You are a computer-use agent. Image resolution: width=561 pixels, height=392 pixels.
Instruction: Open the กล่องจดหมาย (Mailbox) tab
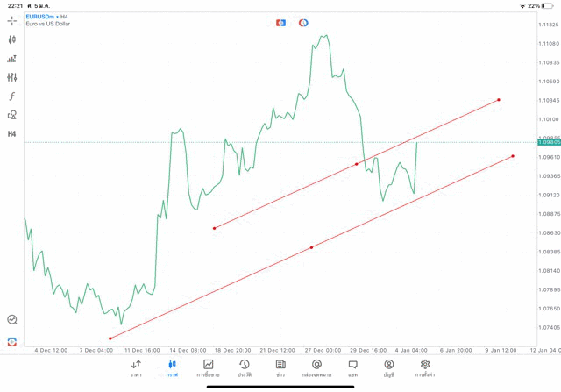316,367
